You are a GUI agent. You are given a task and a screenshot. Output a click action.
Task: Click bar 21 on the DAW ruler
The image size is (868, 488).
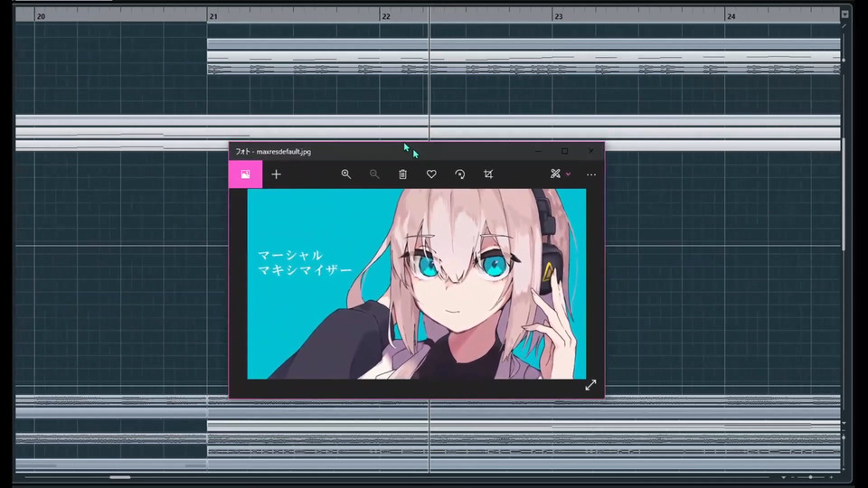tap(213, 16)
